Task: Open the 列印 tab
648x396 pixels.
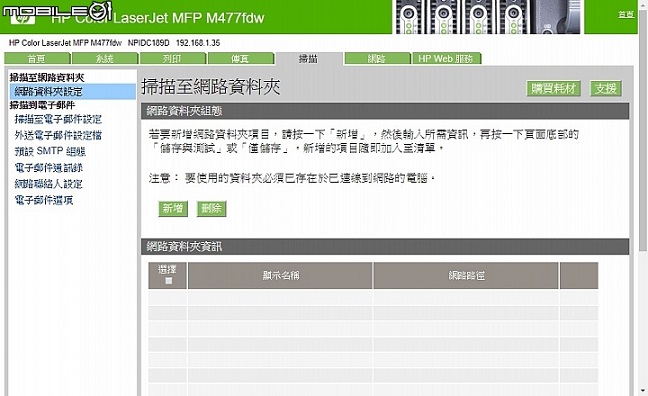Action: click(173, 59)
